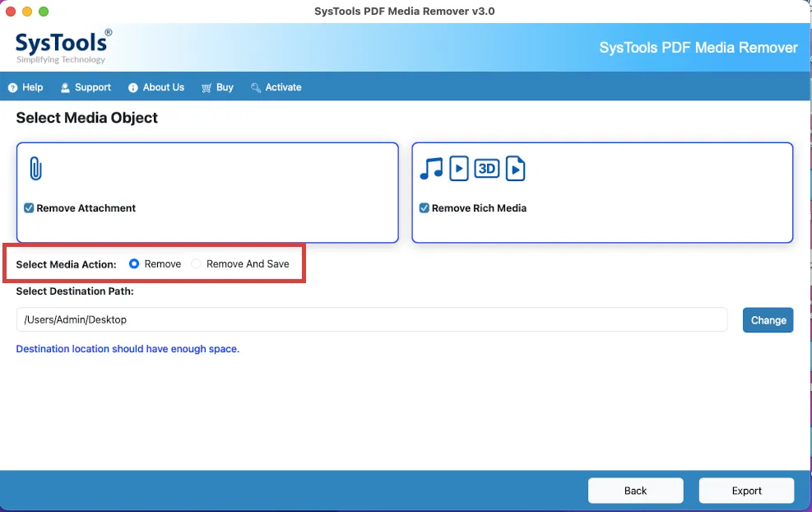Uncheck the Remove Rich Media checkbox
Screen dimensions: 812x512
click(x=425, y=207)
